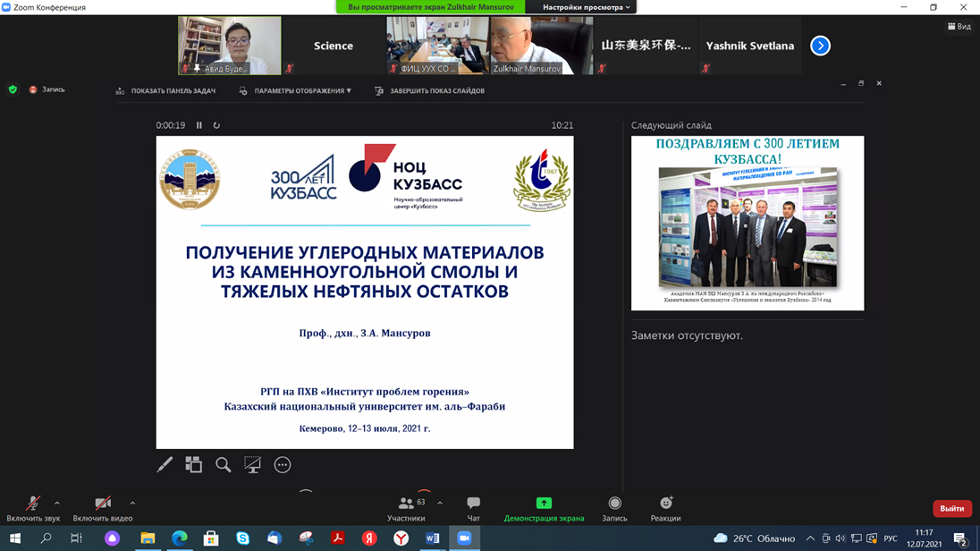The image size is (980, 551).
Task: Open more slideshow options ellipsis
Action: [283, 464]
